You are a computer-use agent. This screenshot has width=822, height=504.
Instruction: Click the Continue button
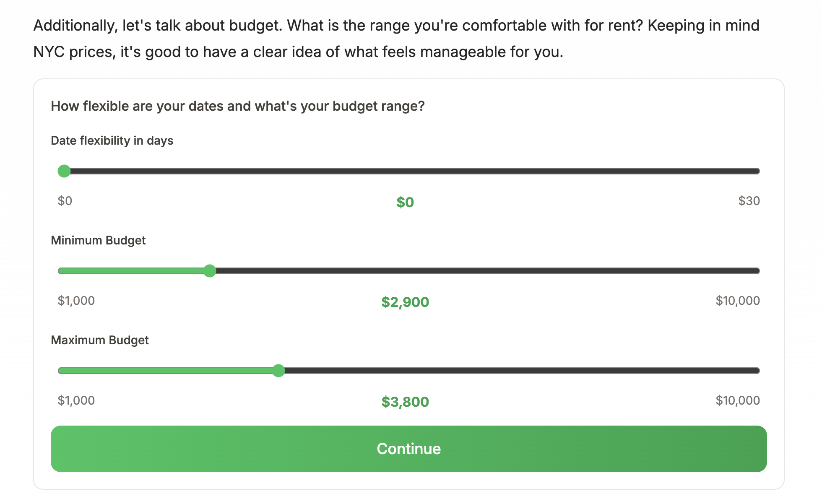408,448
